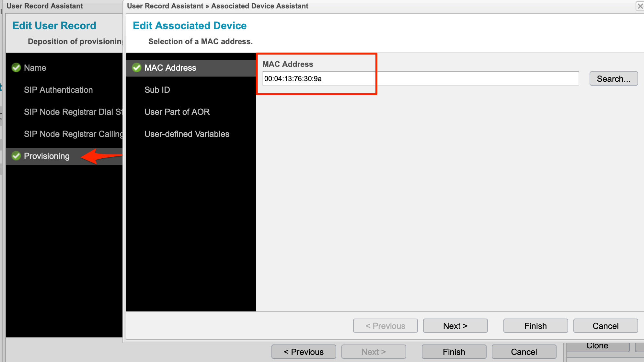Click Next > in the device assistant
644x362 pixels.
(x=455, y=326)
